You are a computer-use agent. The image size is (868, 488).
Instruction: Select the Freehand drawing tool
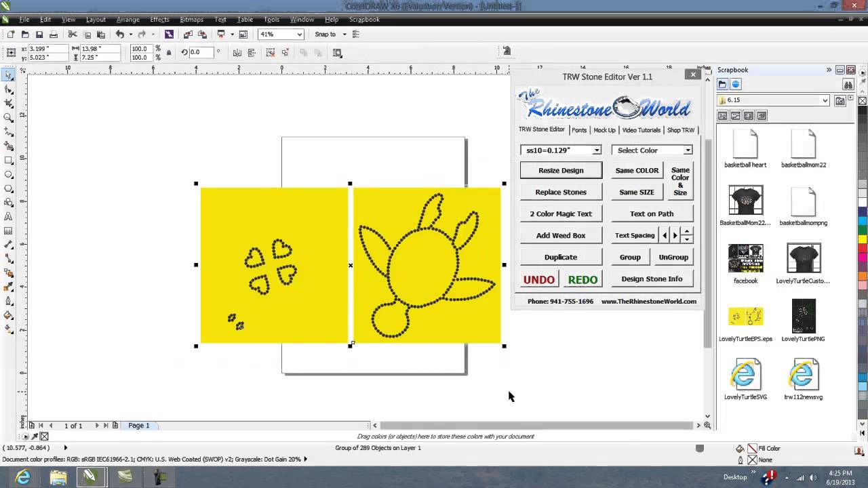coord(9,132)
